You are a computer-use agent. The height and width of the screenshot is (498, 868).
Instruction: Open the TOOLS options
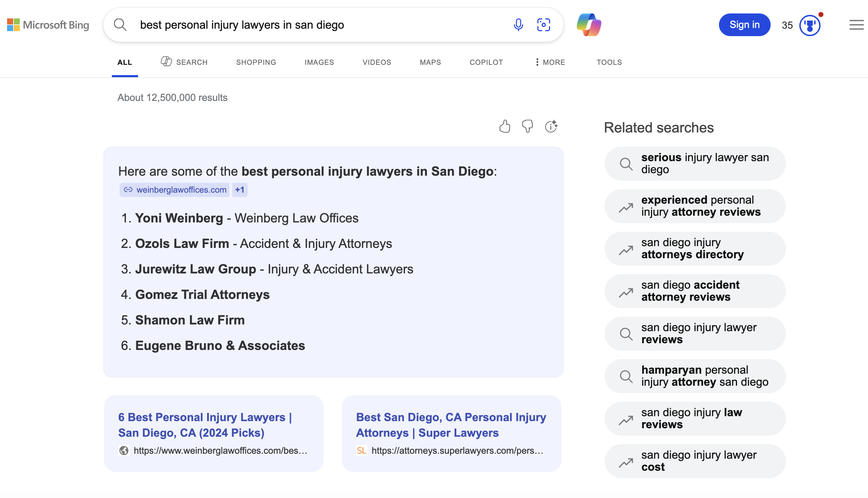tap(609, 62)
